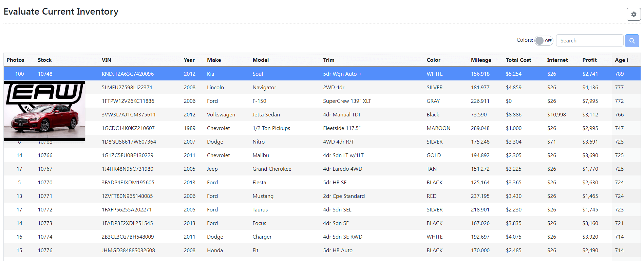This screenshot has width=644, height=261.
Task: Type in the Search input field
Action: coord(589,41)
